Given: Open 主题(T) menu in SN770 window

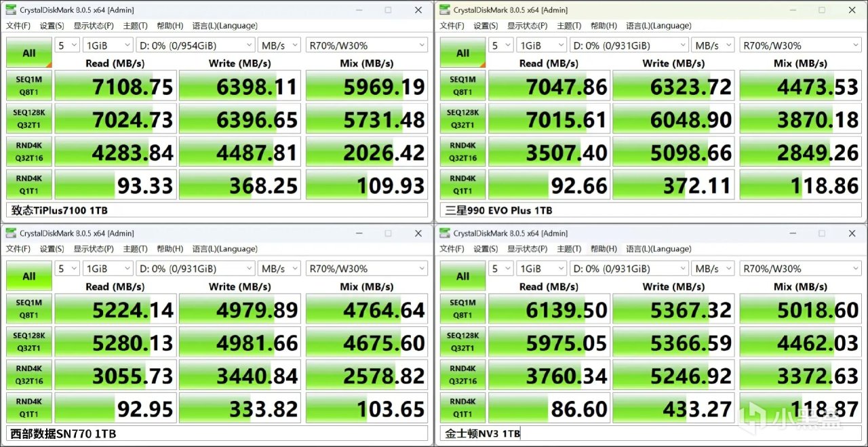Looking at the screenshot, I should 135,249.
